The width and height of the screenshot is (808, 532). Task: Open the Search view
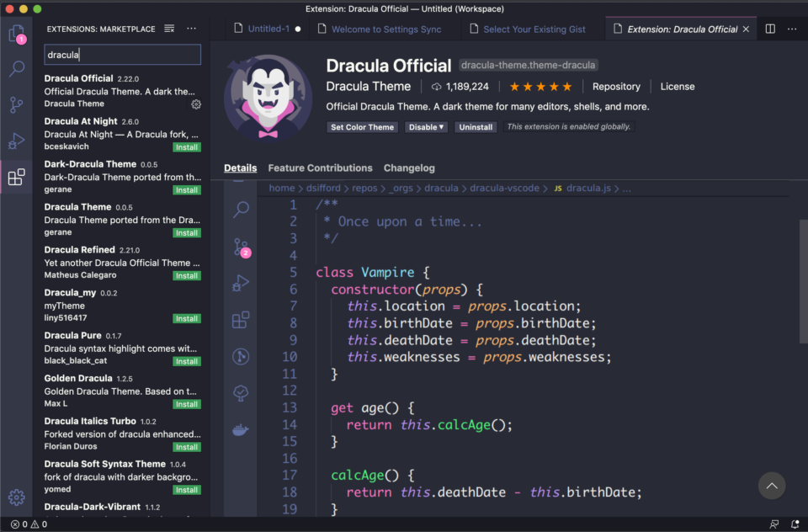[x=18, y=69]
